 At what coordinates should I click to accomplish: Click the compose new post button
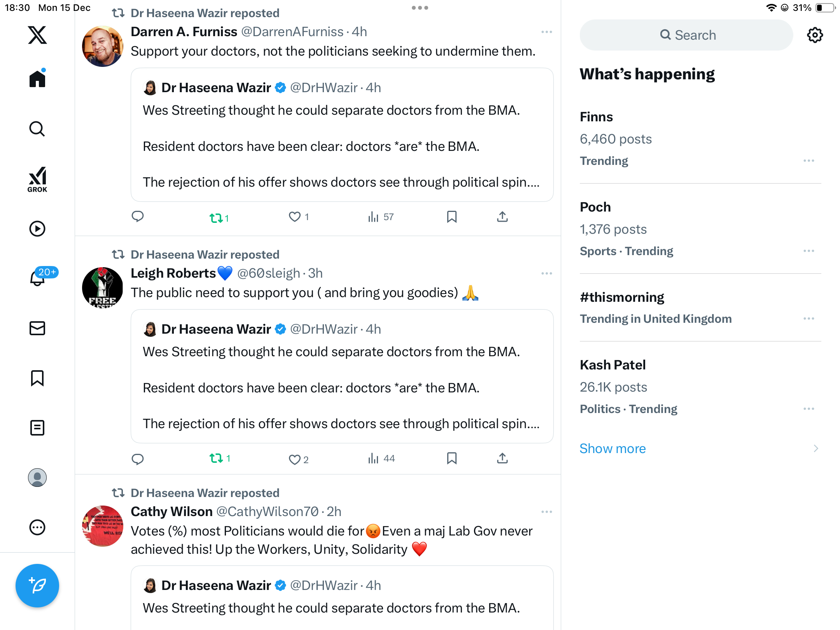(x=37, y=585)
